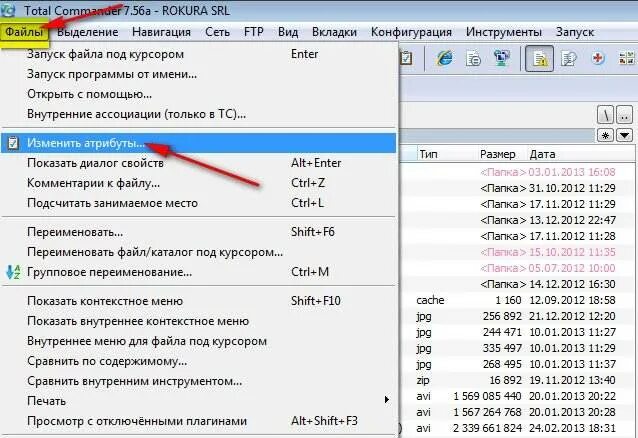Select the avi file sized 1 569 085 440

pyautogui.click(x=518, y=396)
